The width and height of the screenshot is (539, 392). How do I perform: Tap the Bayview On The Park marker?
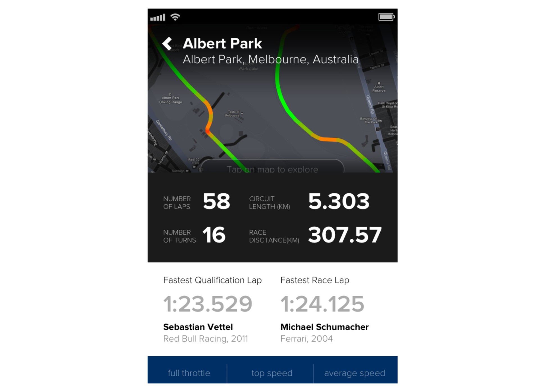(x=370, y=120)
